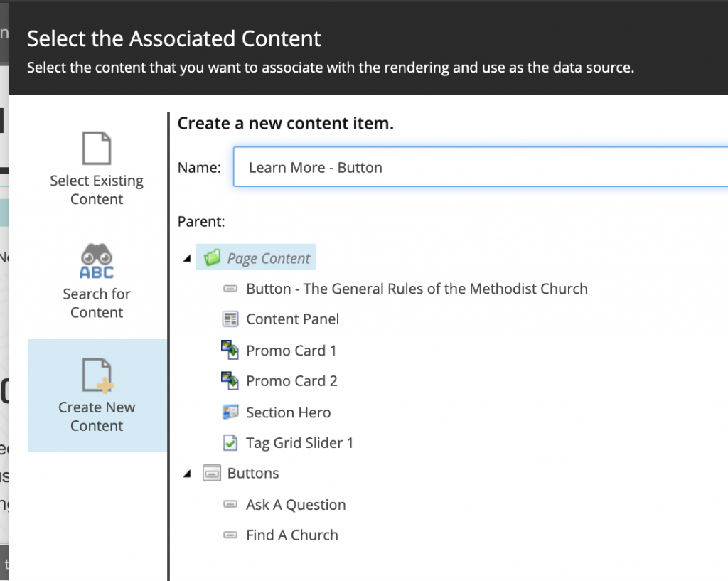Select the Buttons folder as parent
This screenshot has height=581, width=728.
253,473
